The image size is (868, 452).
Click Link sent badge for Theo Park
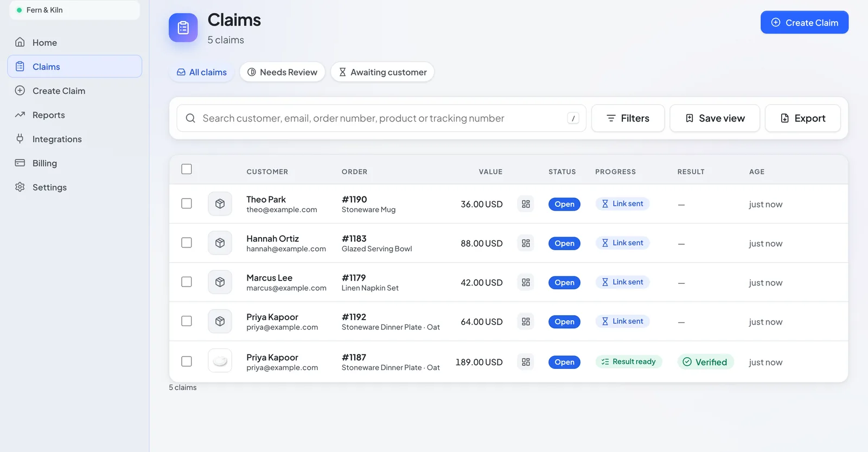point(622,203)
